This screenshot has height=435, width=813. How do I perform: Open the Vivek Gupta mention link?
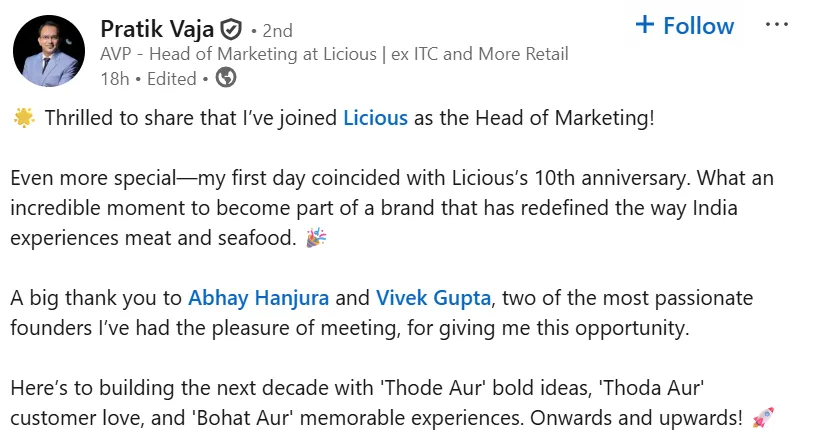click(x=433, y=298)
